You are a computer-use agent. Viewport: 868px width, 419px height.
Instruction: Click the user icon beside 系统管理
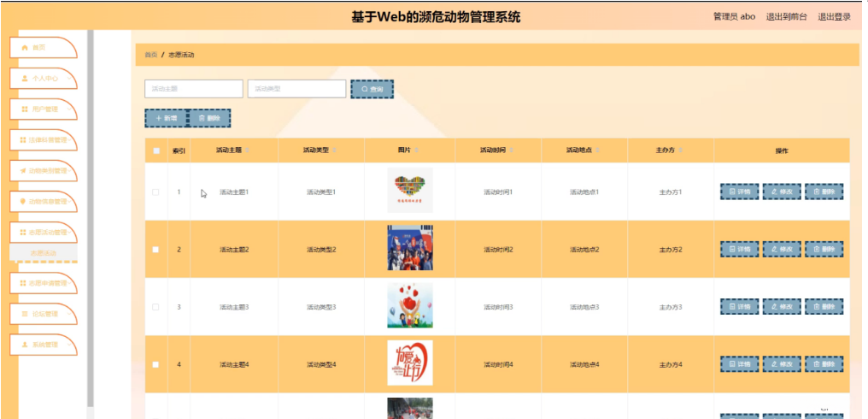[25, 344]
